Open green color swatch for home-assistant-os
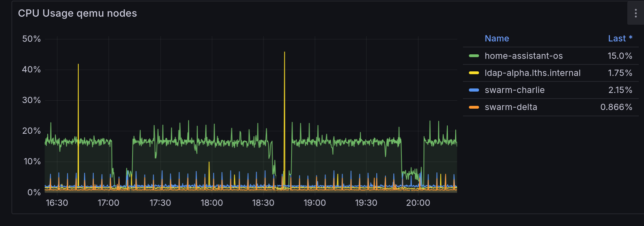 click(x=474, y=56)
